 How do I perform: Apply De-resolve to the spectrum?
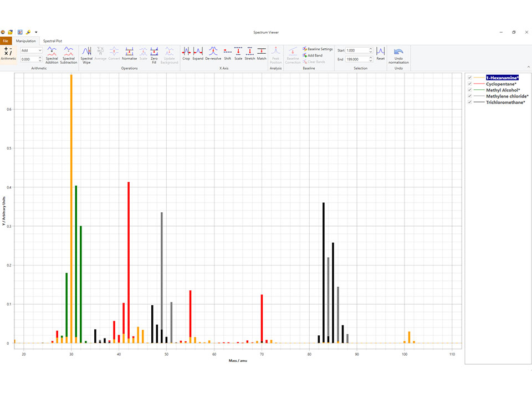[x=213, y=54]
